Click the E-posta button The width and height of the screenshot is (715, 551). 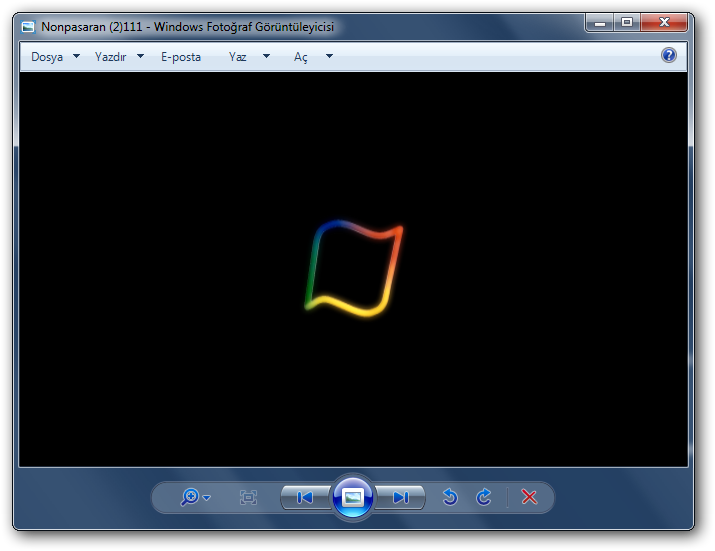[181, 57]
